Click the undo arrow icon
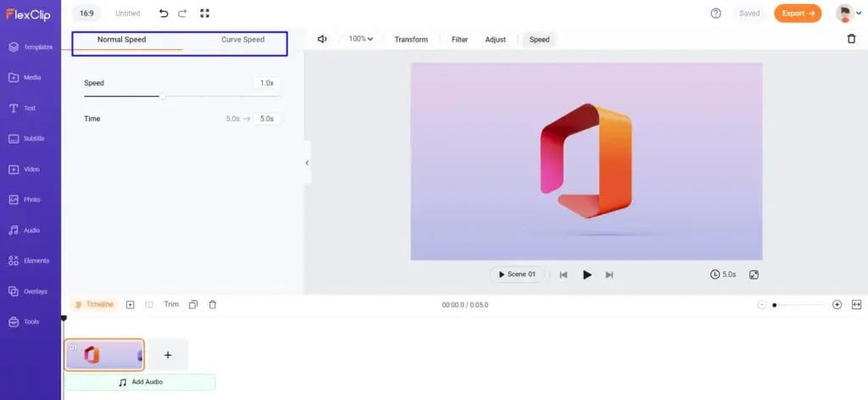 pos(164,14)
